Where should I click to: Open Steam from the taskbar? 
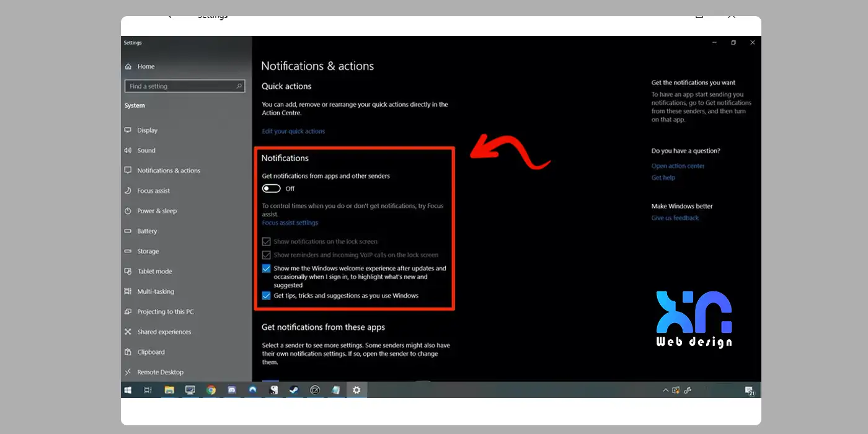pyautogui.click(x=294, y=390)
